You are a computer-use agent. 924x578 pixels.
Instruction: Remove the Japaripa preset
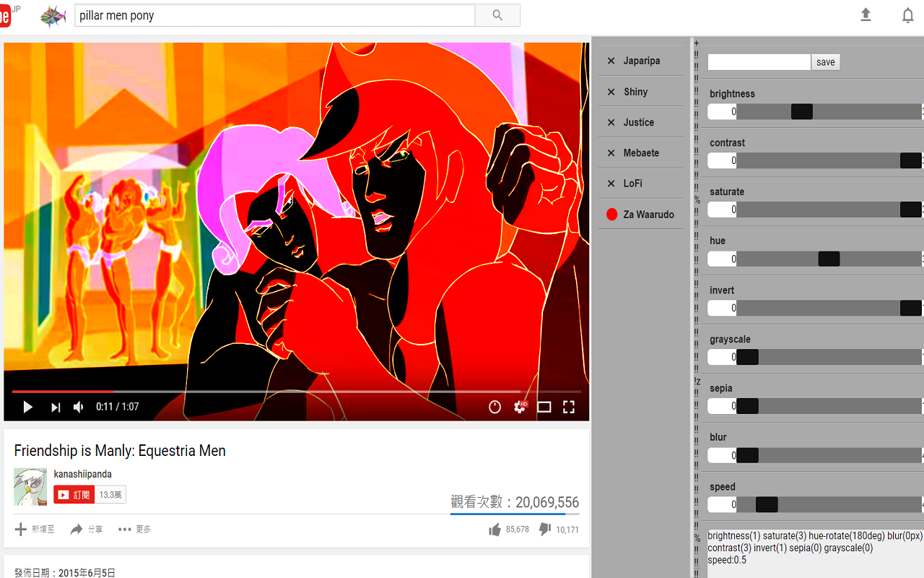coord(611,61)
